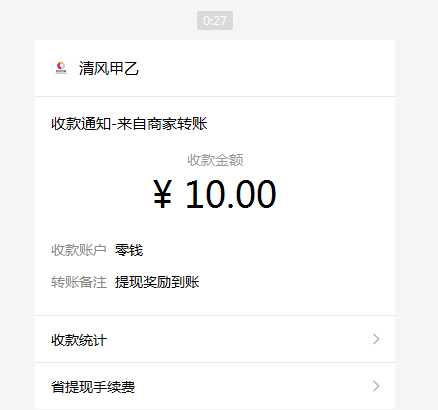
Task: Open the 省提现手续费 entry
Action: [215, 386]
